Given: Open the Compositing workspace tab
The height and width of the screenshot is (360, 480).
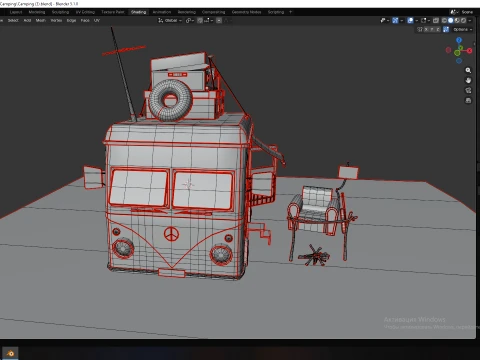Looking at the screenshot, I should click(214, 12).
